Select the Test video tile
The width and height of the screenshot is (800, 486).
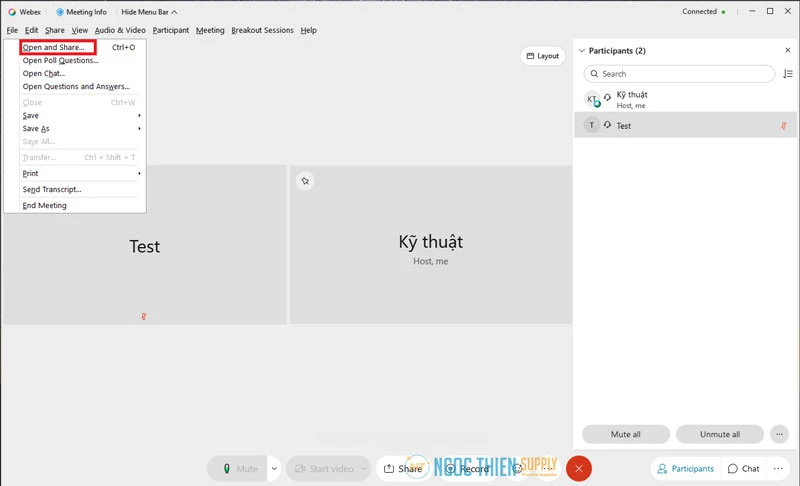pyautogui.click(x=144, y=244)
